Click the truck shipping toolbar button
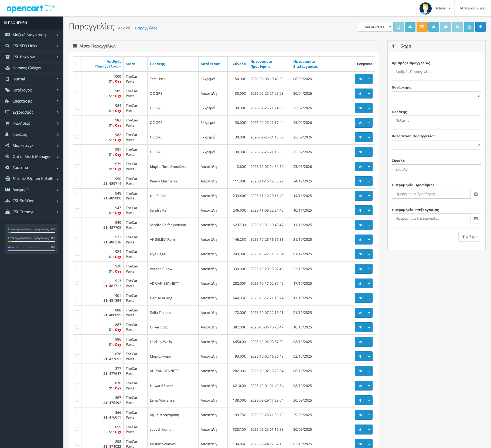This screenshot has height=448, width=491. (x=445, y=27)
